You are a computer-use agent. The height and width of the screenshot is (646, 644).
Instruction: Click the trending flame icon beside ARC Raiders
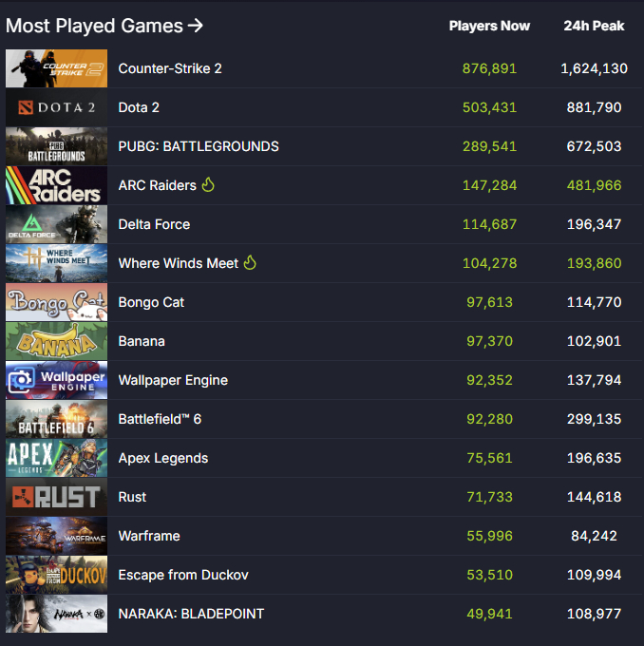click(x=208, y=185)
